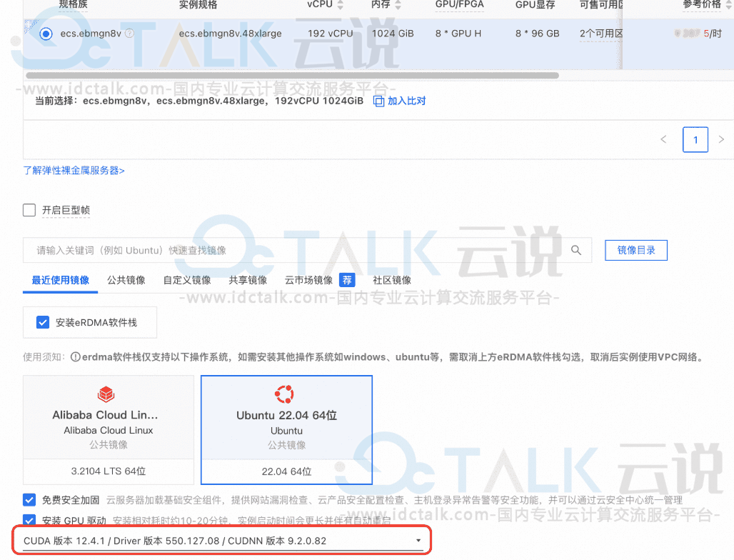
Task: Sort by 内存 column arrows
Action: (398, 5)
